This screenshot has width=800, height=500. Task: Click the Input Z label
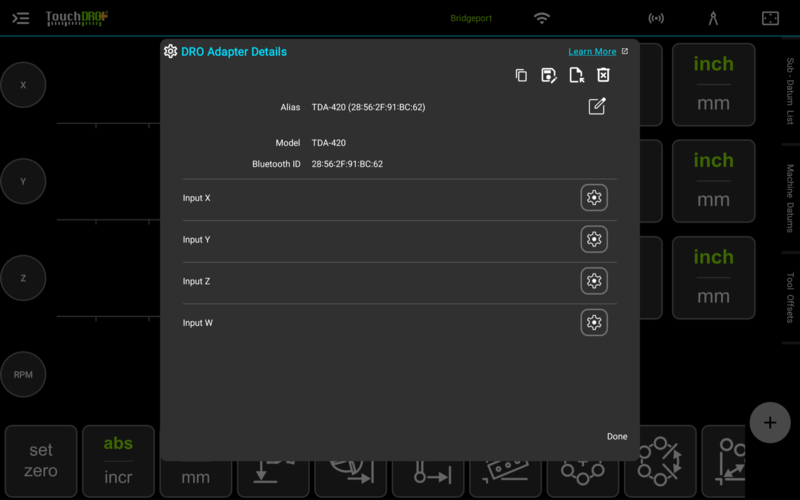(x=196, y=281)
